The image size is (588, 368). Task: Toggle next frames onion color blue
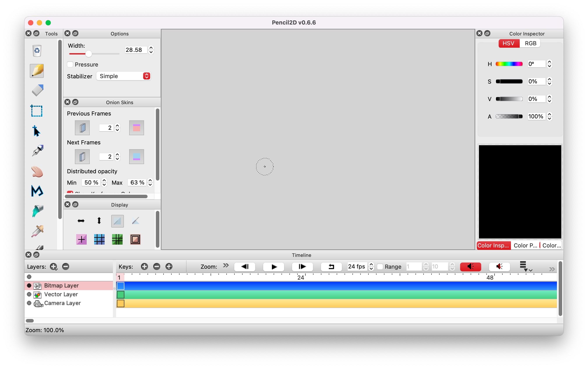tap(136, 157)
